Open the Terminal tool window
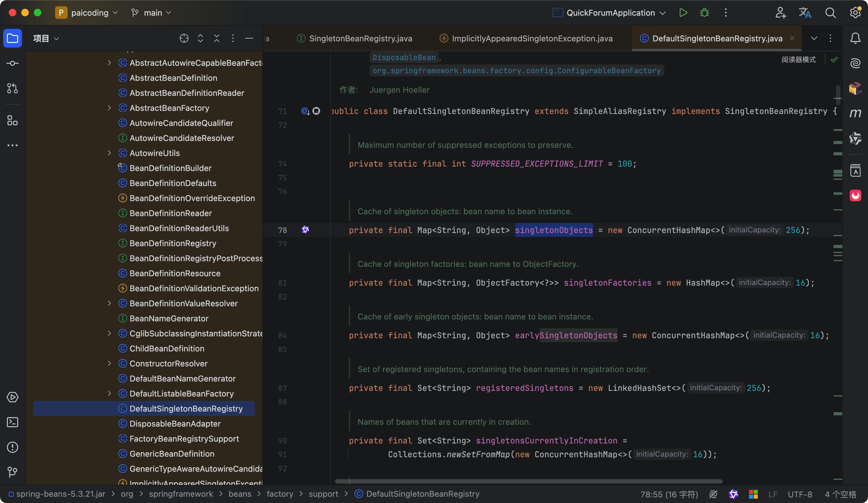 [13, 422]
